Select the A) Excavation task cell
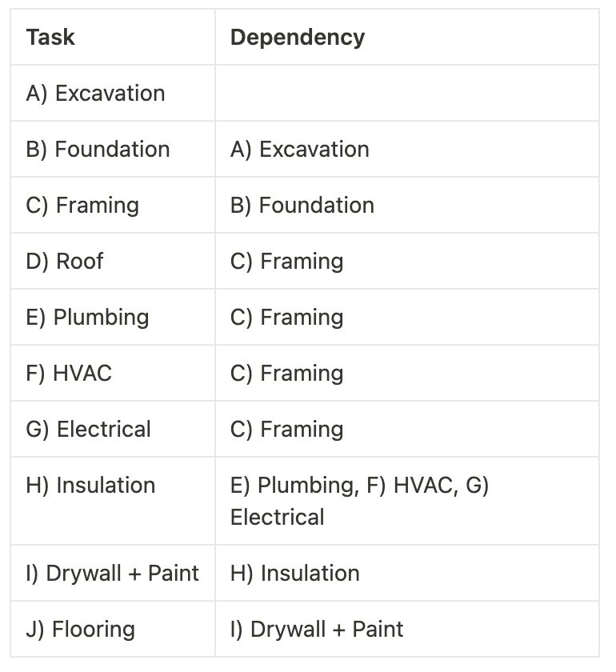 pyautogui.click(x=113, y=93)
